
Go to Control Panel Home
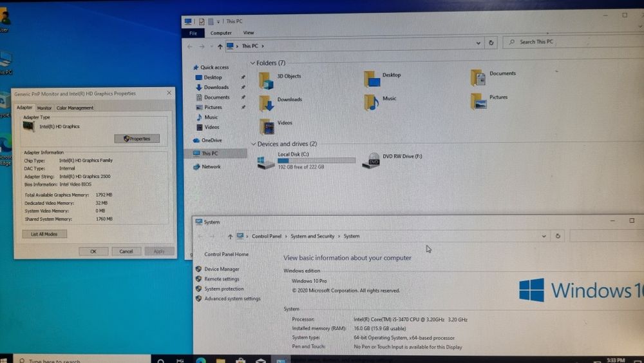pos(226,254)
